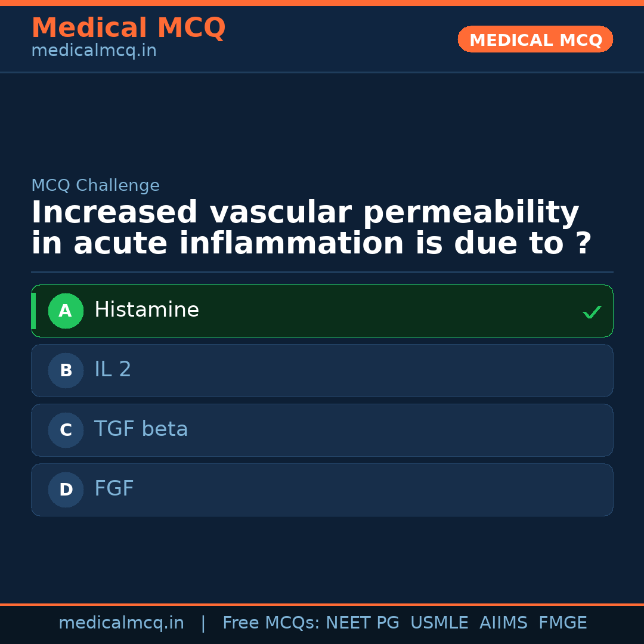Click the B option circle badge

pos(66,370)
